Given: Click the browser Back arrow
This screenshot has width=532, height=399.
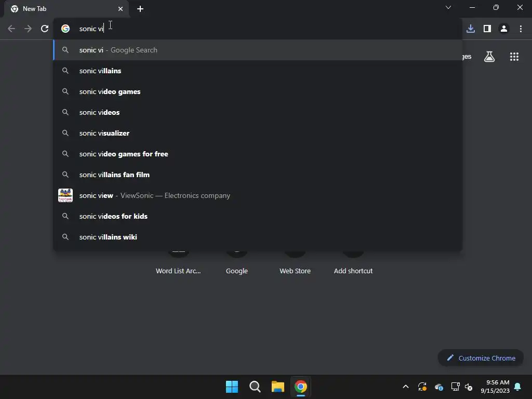Looking at the screenshot, I should (x=11, y=29).
